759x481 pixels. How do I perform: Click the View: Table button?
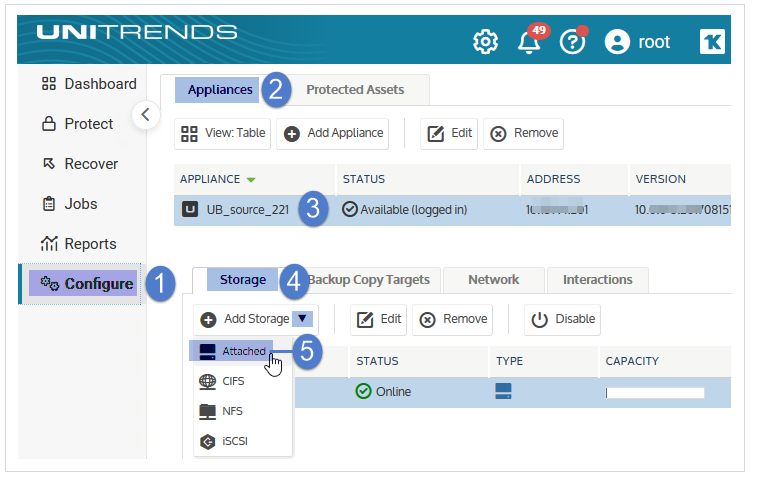[x=223, y=134]
